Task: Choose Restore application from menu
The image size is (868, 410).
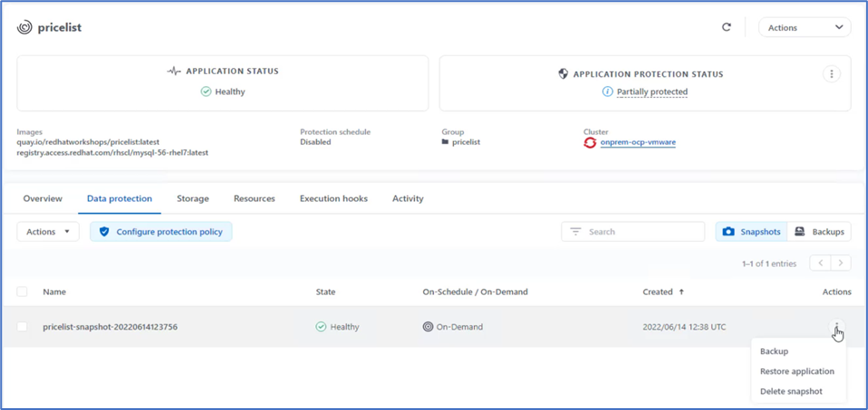Action: coord(796,371)
